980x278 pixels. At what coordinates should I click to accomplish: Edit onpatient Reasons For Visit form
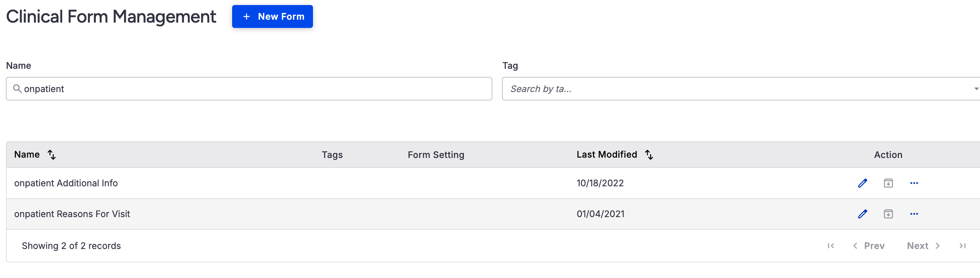click(x=862, y=214)
